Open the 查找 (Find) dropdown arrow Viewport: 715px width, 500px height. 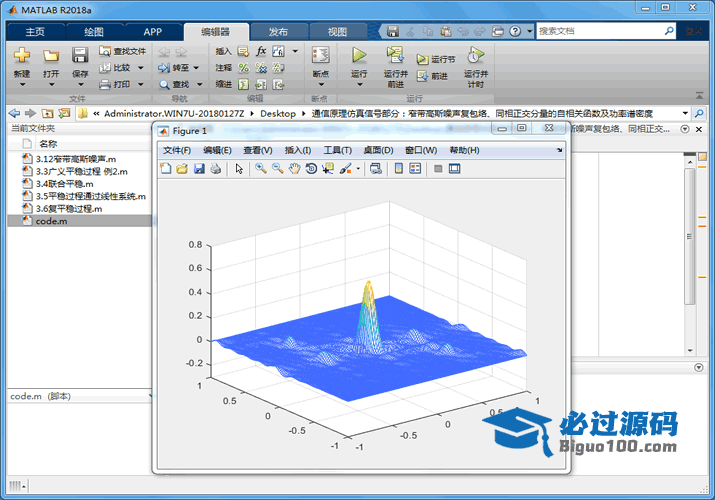coord(200,84)
